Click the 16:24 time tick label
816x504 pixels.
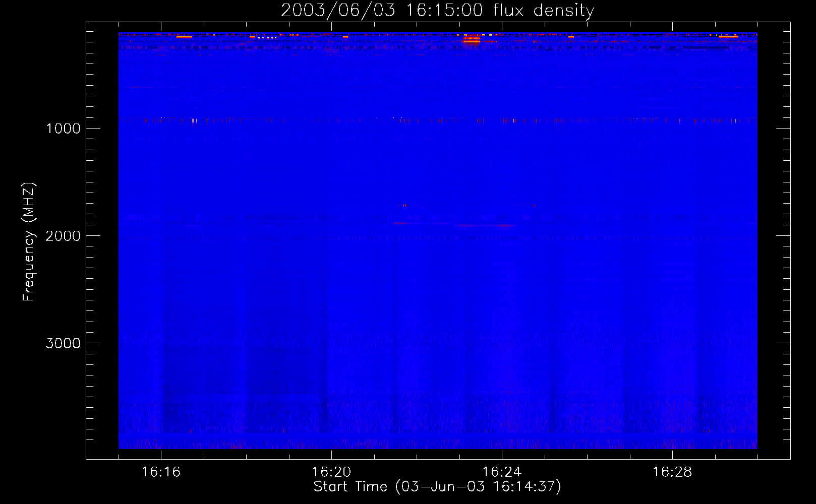pos(502,472)
